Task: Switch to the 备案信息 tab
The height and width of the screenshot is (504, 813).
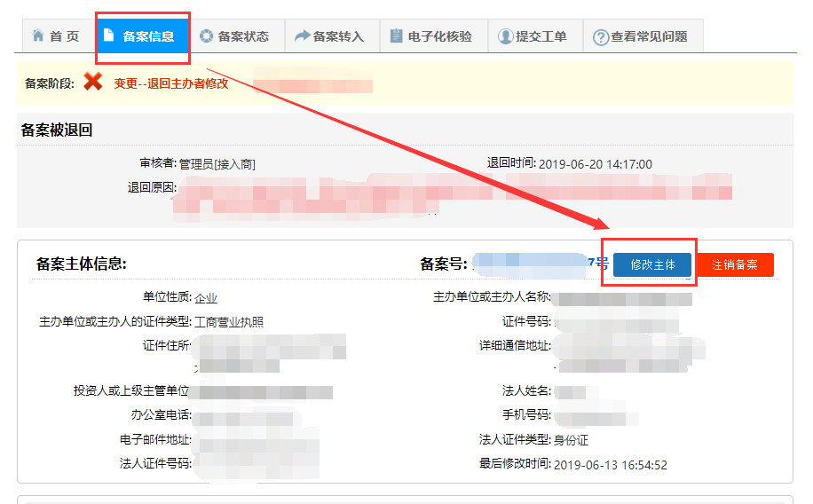Action: [143, 35]
